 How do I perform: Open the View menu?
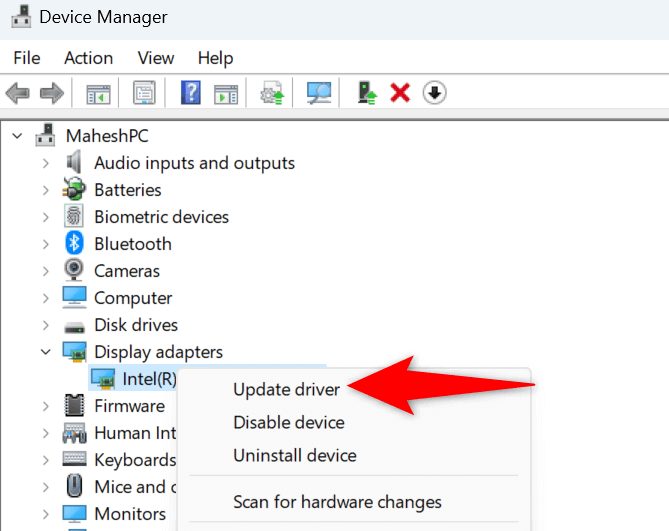155,58
